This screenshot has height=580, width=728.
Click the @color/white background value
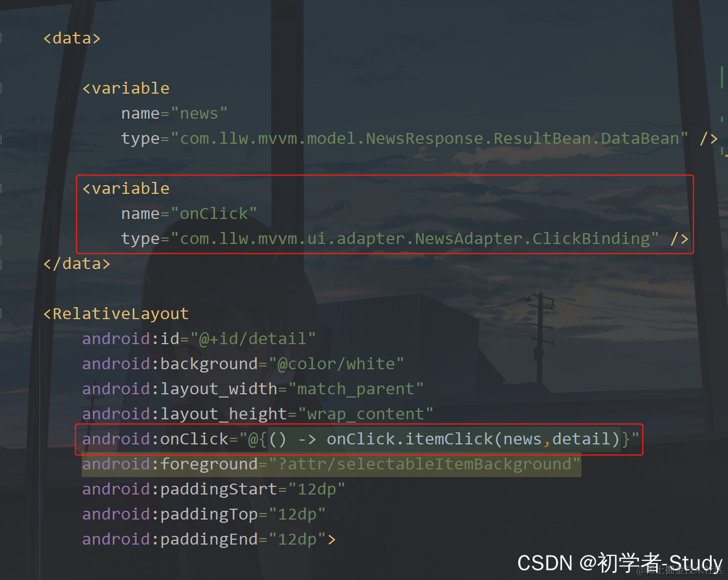tap(336, 364)
